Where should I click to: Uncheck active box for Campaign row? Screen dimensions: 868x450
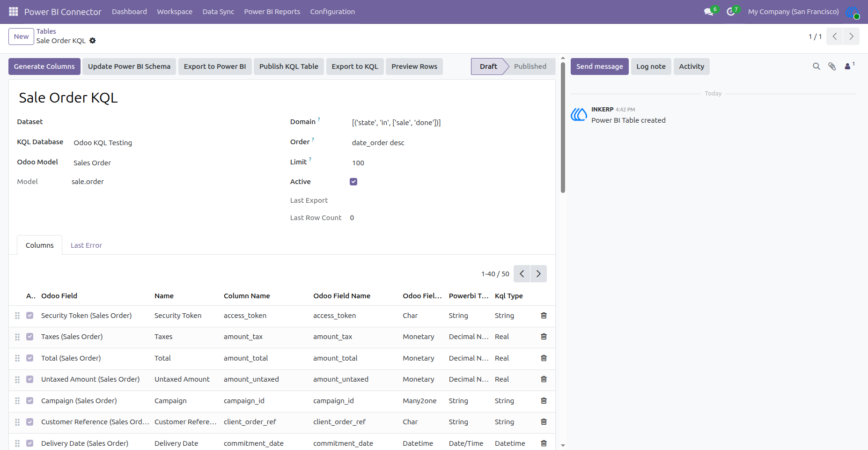coord(30,401)
